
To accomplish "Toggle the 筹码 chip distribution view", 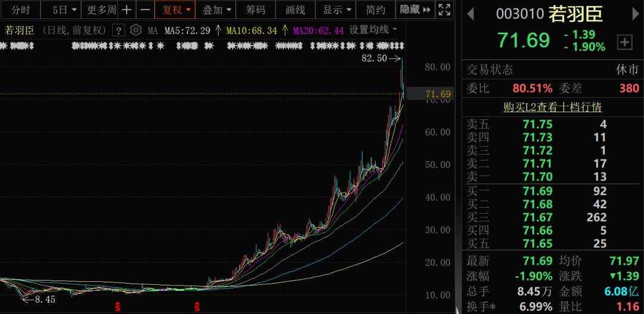I will pyautogui.click(x=256, y=10).
